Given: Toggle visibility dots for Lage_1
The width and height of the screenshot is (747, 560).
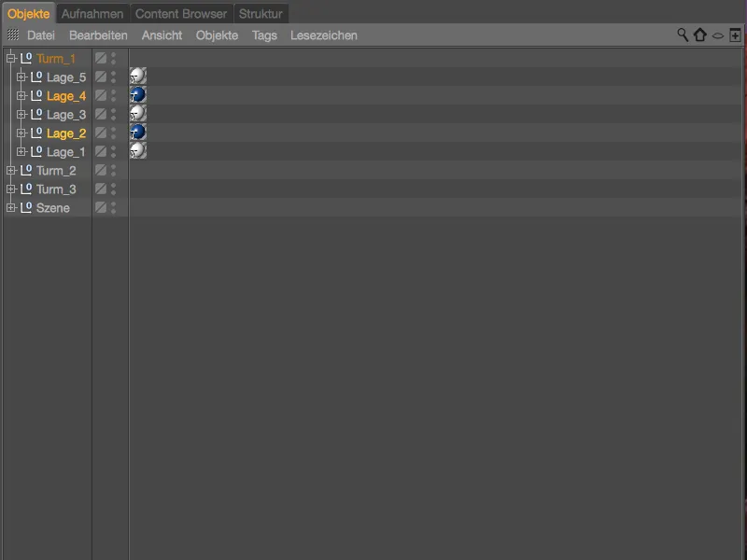Looking at the screenshot, I should coord(113,151).
